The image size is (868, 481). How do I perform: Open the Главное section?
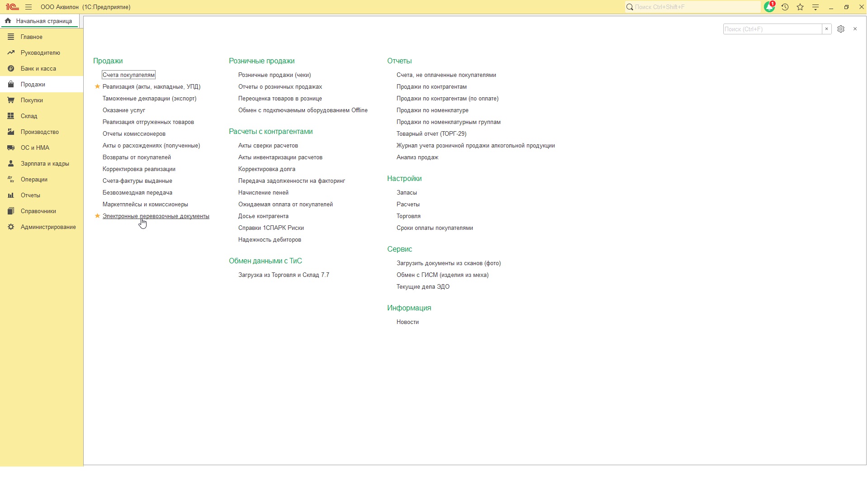click(42, 37)
